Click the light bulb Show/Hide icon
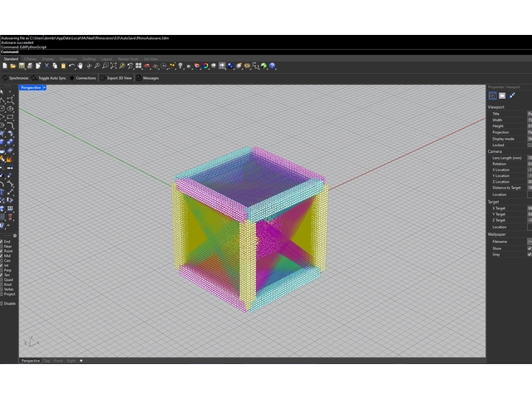Image resolution: width=532 pixels, height=399 pixels. click(180, 66)
